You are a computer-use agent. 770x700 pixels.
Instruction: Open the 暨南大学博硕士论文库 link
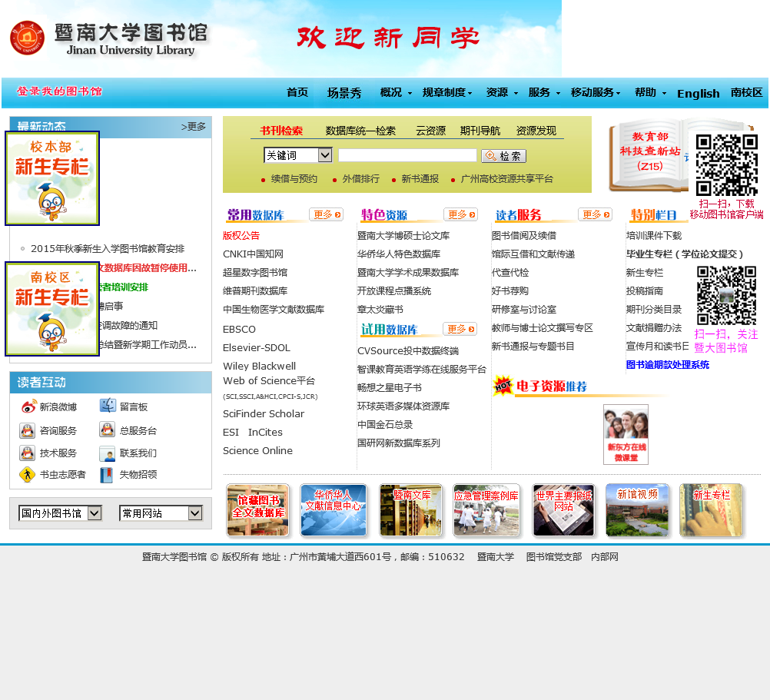(x=403, y=236)
